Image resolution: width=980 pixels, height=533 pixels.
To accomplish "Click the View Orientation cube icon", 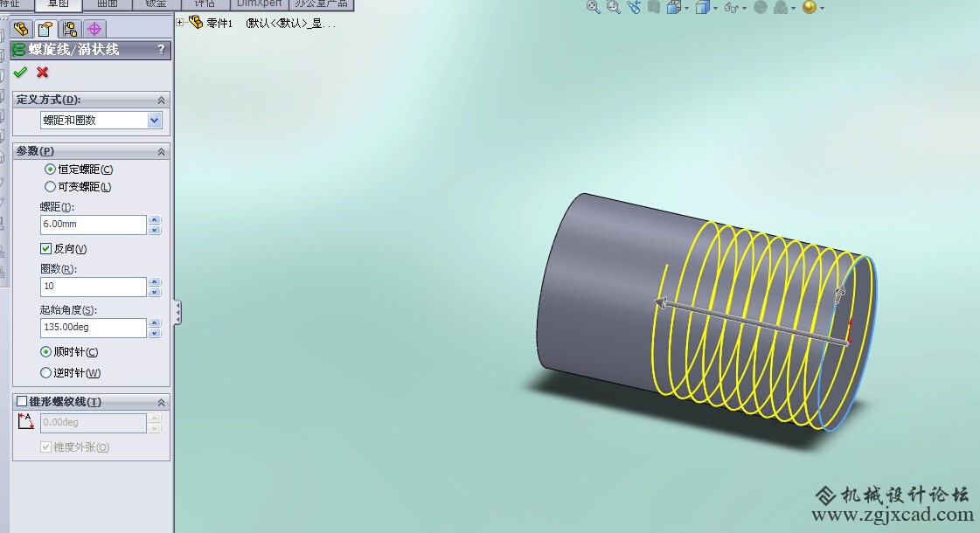I will 674,8.
